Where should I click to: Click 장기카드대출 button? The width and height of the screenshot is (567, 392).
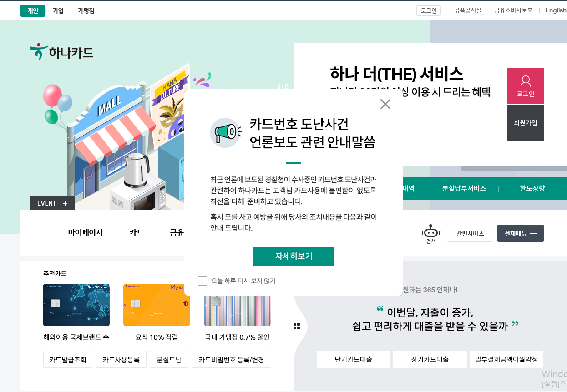tap(430, 359)
